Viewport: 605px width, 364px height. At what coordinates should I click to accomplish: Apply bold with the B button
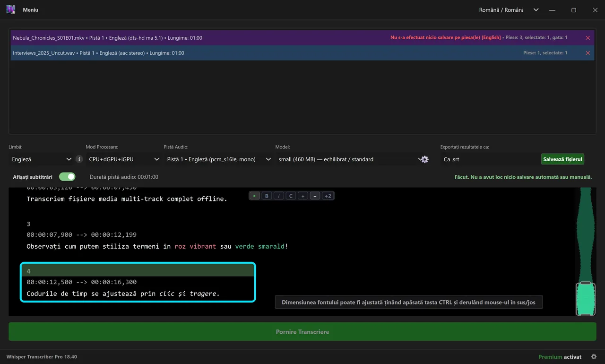click(x=267, y=196)
